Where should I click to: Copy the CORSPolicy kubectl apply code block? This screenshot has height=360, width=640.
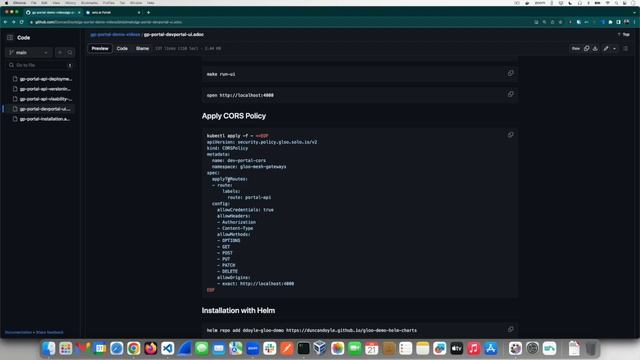pos(510,135)
